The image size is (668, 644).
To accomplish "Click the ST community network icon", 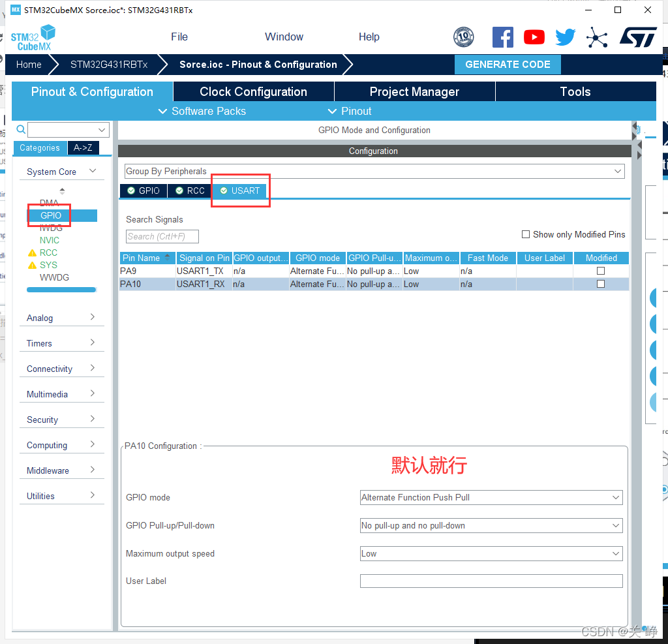I will [x=597, y=37].
